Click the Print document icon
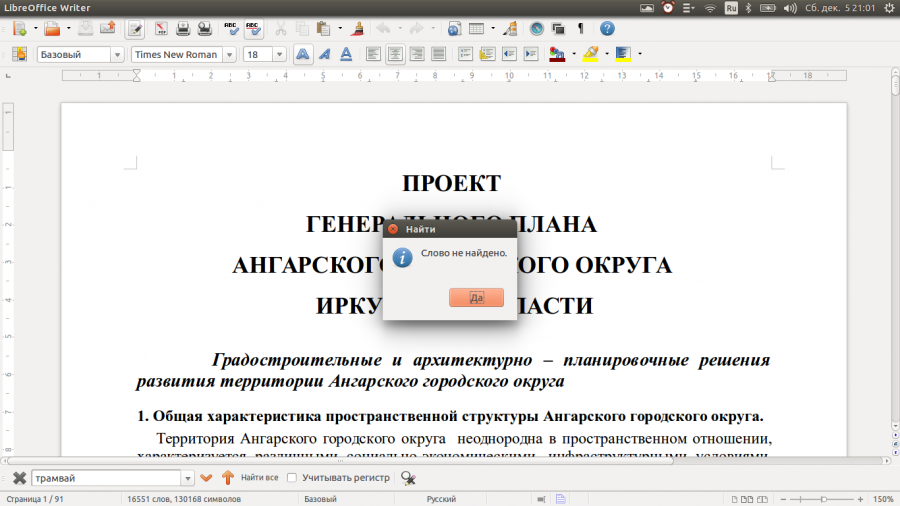 coord(182,29)
